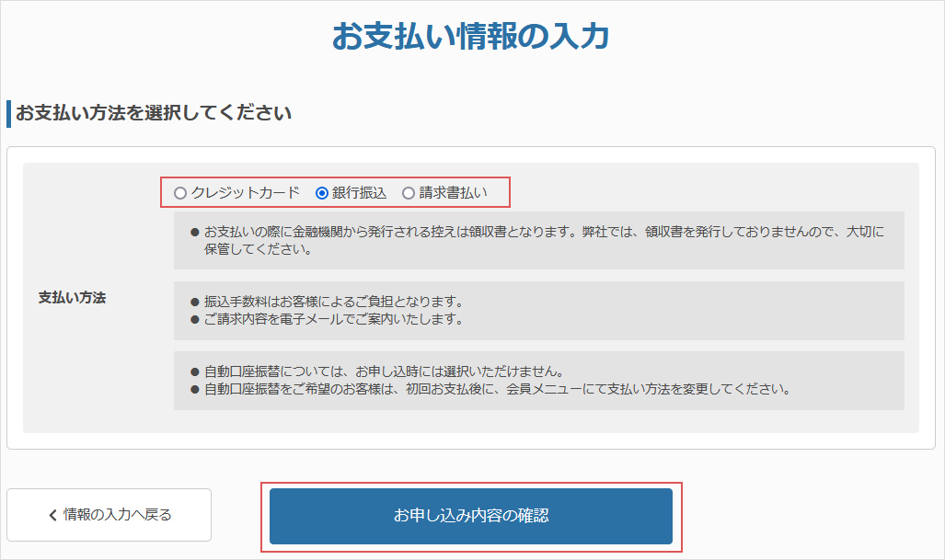Click the 銀行振込 label text
This screenshot has width=945, height=560.
click(x=359, y=193)
